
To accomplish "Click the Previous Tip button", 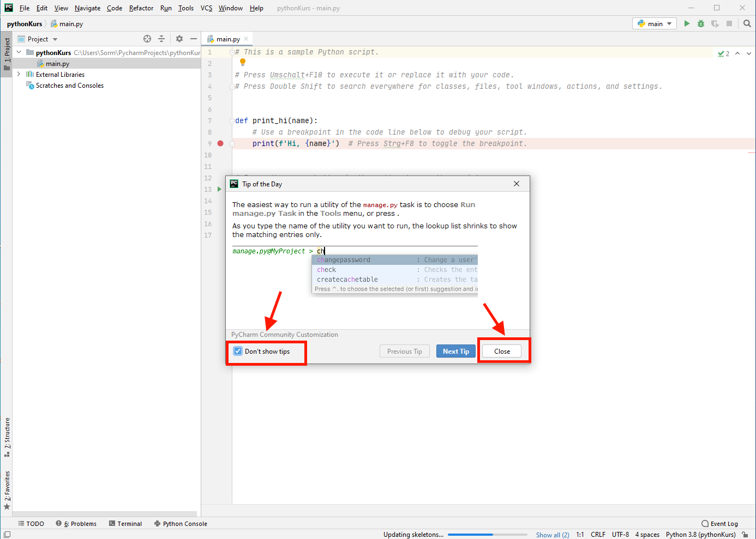I will point(405,351).
